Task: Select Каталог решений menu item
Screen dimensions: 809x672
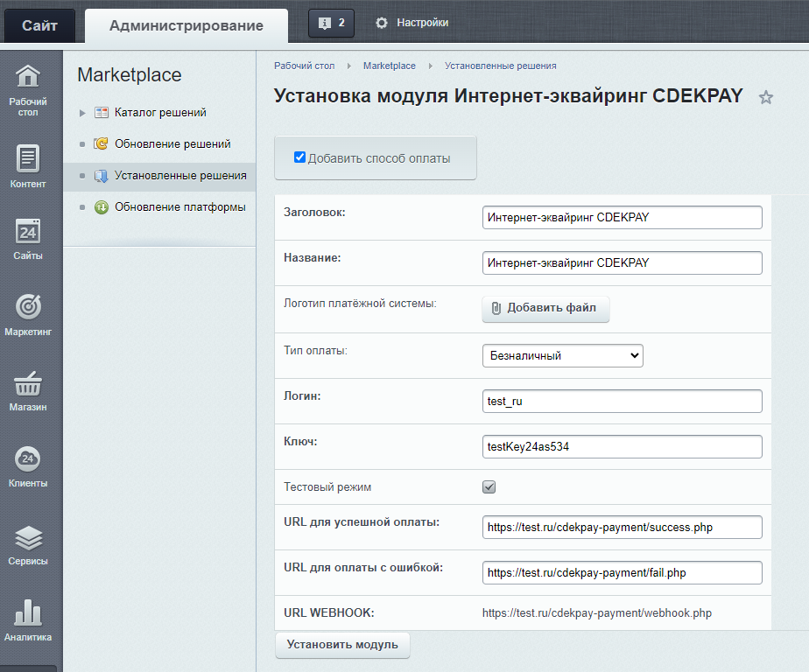Action: tap(160, 112)
